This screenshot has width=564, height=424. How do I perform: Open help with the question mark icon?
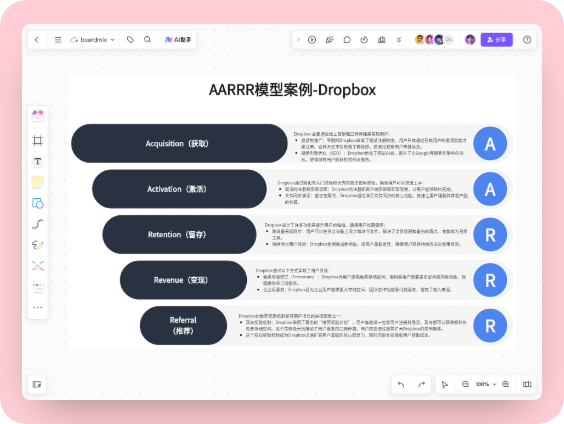[527, 40]
